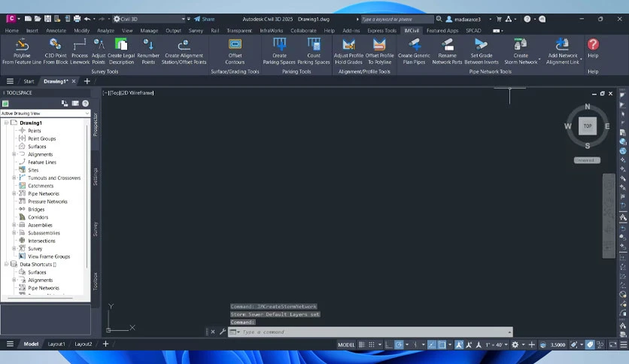This screenshot has height=364, width=629.
Task: Expand the Pipe Networks tree node
Action: [14, 193]
